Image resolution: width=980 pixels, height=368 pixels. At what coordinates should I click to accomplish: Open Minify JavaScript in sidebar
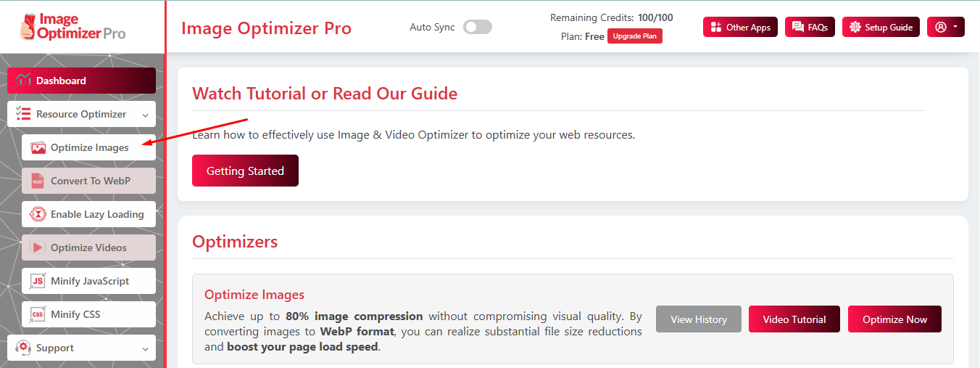pos(88,281)
